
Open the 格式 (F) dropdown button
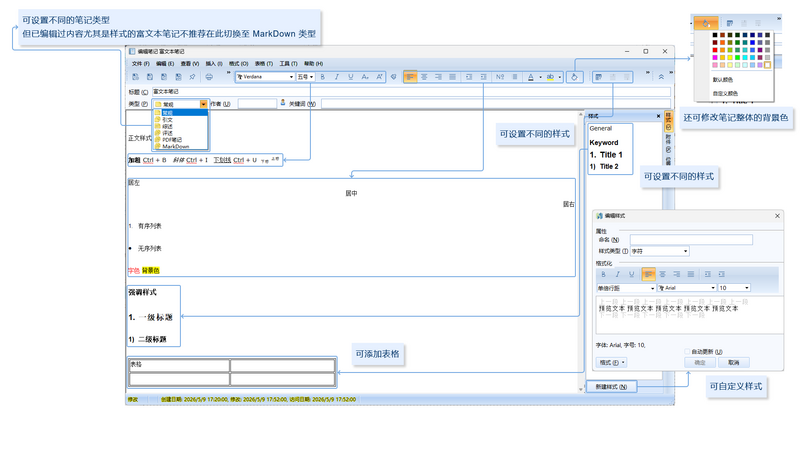(x=611, y=363)
